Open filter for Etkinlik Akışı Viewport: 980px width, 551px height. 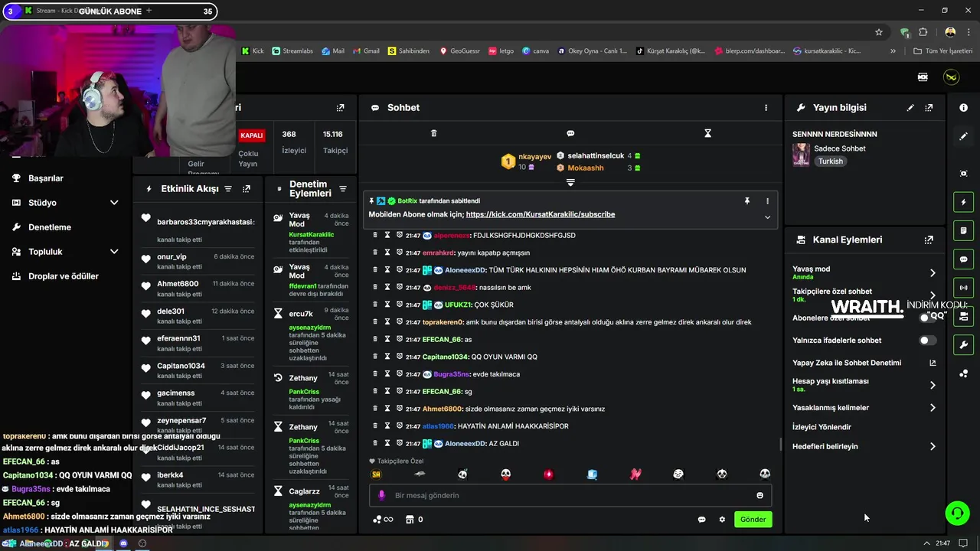227,188
